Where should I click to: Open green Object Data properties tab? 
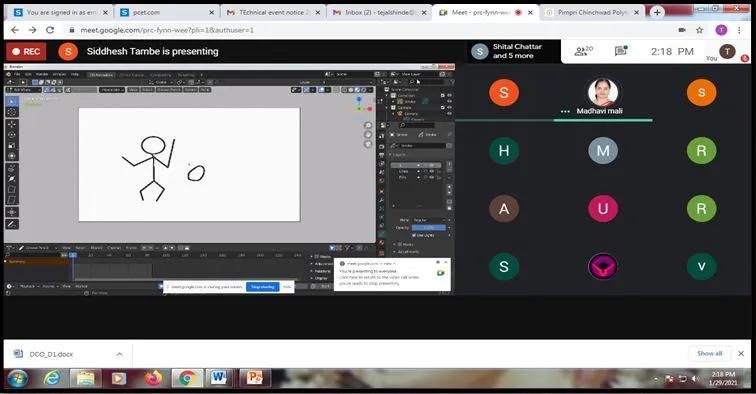pyautogui.click(x=381, y=234)
